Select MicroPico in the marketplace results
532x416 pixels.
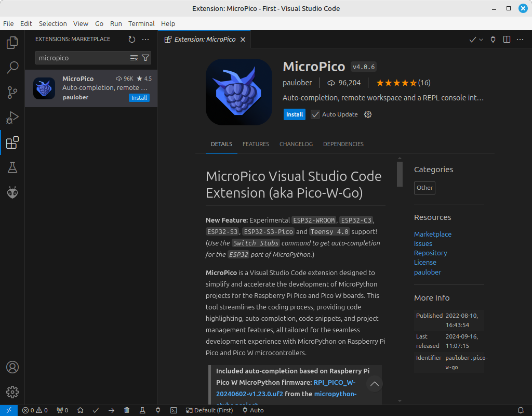pos(91,88)
